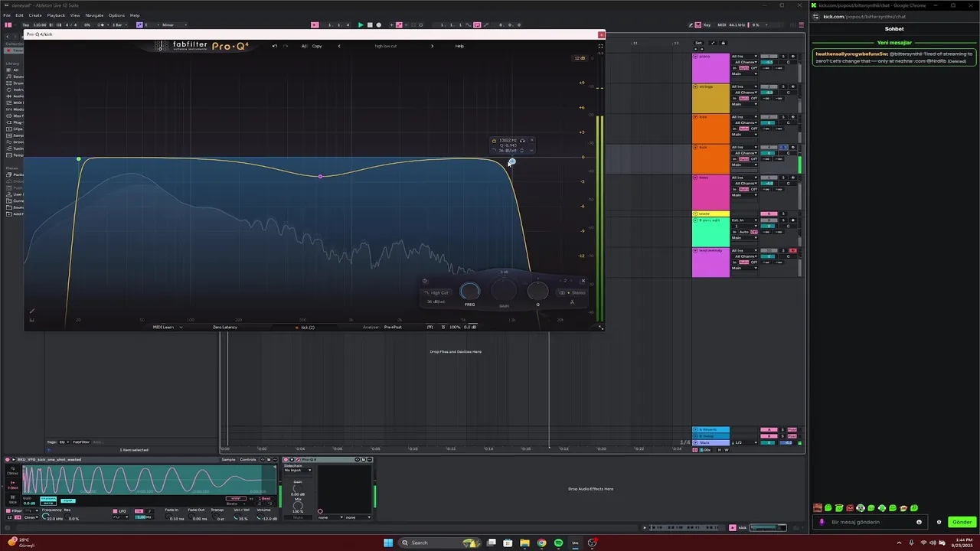Click the Q knob in Pro-Q 4
Image resolution: width=980 pixels, height=551 pixels.
(x=537, y=291)
